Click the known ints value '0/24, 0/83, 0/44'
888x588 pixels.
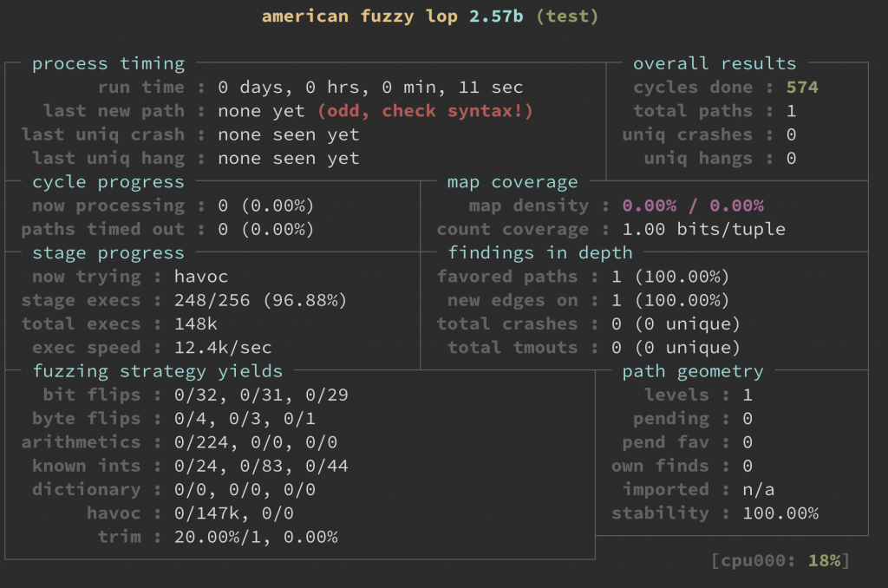pyautogui.click(x=261, y=467)
